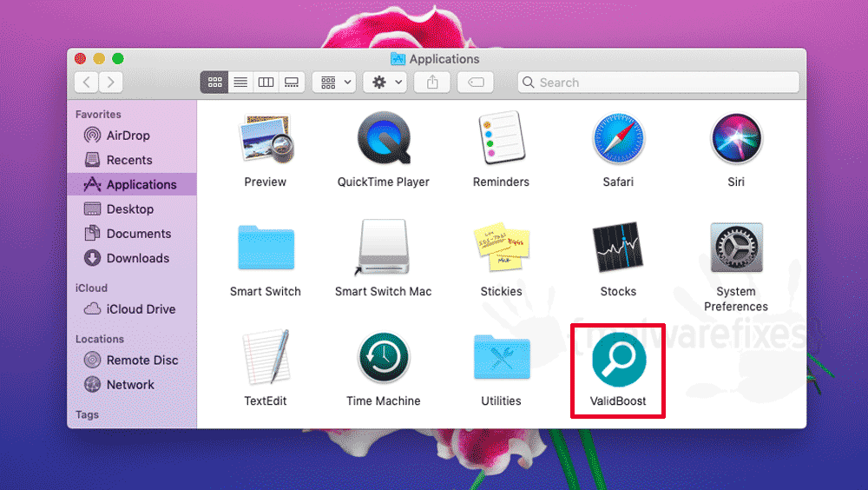The height and width of the screenshot is (490, 868).
Task: Open iCloud Drive in the sidebar
Action: (132, 309)
